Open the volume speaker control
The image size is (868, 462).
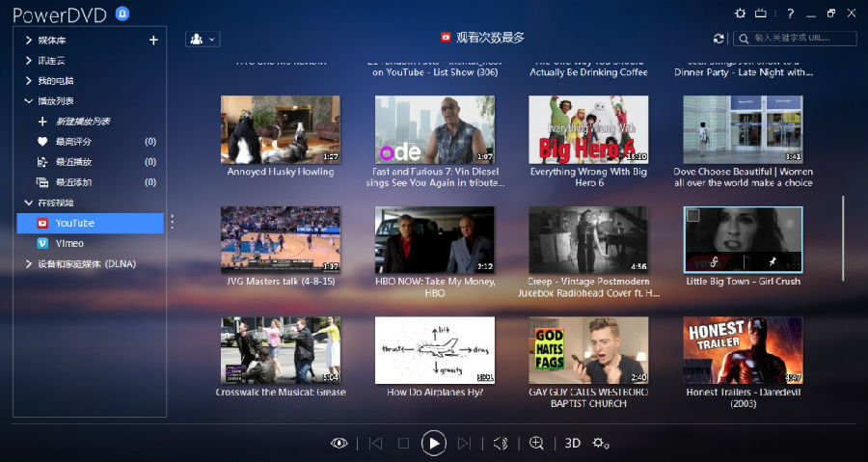(501, 443)
